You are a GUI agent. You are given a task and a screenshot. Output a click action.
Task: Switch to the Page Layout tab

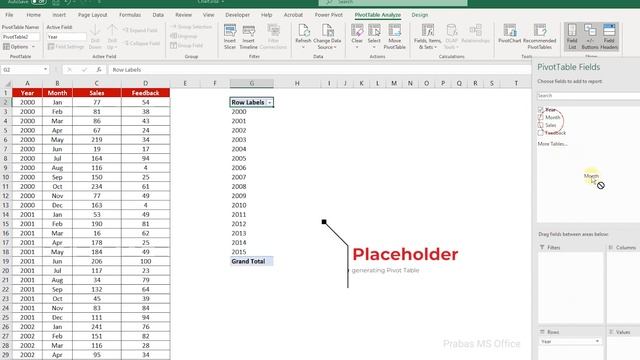point(93,15)
